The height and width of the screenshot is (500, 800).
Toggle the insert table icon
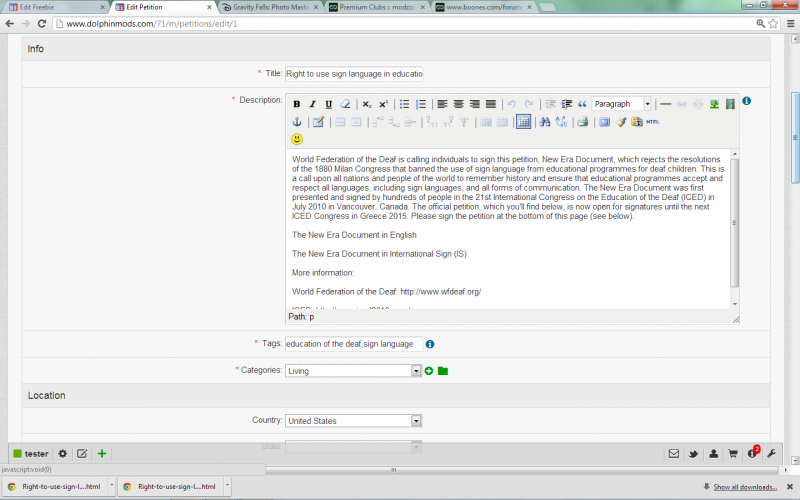[x=523, y=122]
